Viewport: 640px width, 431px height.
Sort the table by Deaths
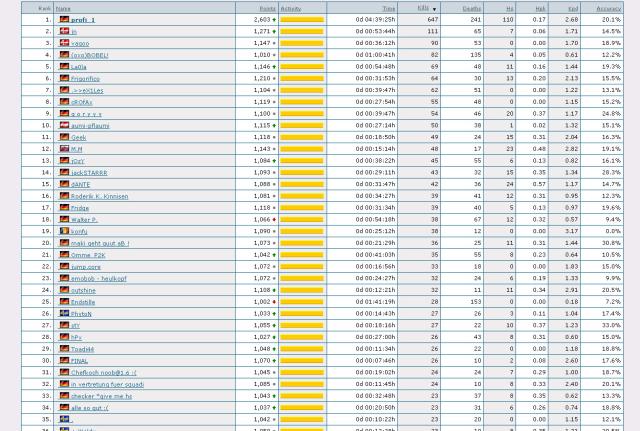[472, 8]
